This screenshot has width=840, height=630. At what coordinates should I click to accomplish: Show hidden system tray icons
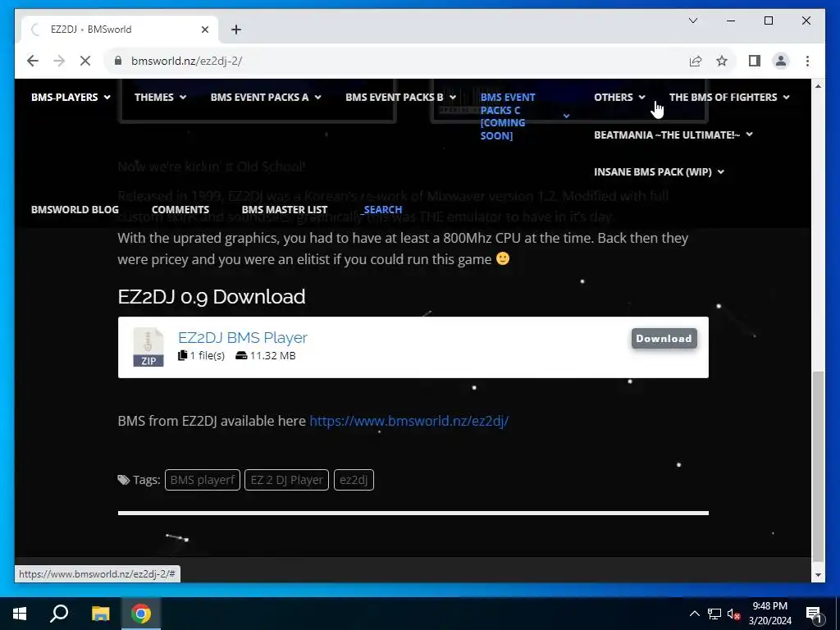pos(694,614)
